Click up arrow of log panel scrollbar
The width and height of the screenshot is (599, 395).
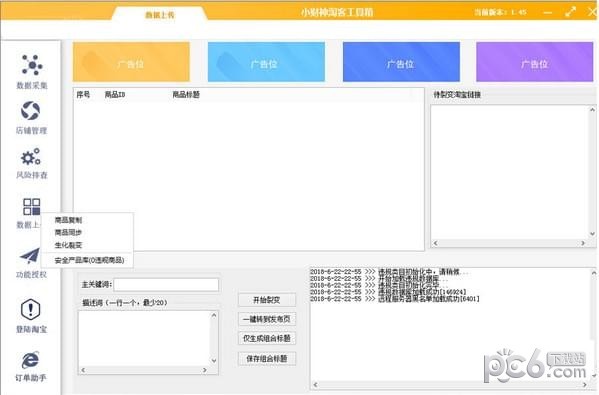pos(594,273)
